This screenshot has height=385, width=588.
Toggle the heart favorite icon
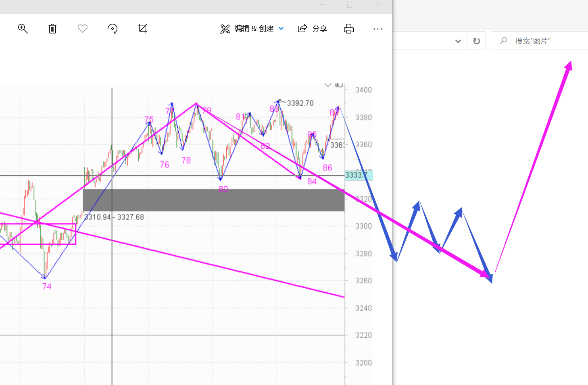[x=83, y=29]
